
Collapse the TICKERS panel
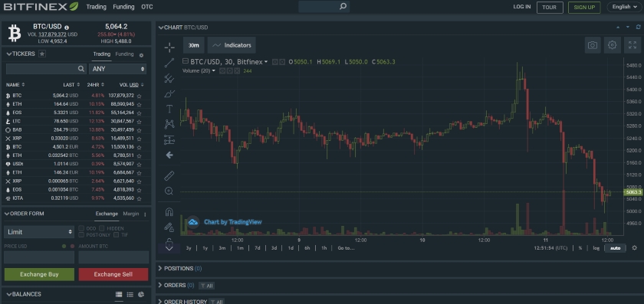pyautogui.click(x=8, y=54)
